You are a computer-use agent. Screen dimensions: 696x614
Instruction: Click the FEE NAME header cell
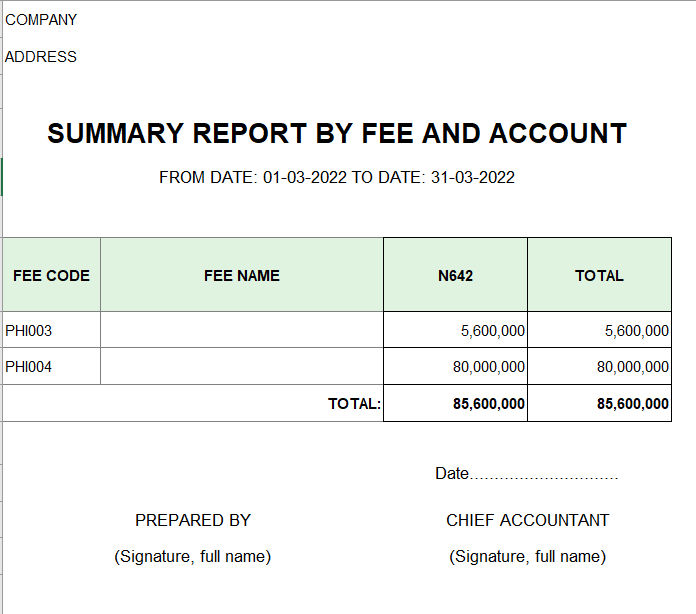pos(242,275)
